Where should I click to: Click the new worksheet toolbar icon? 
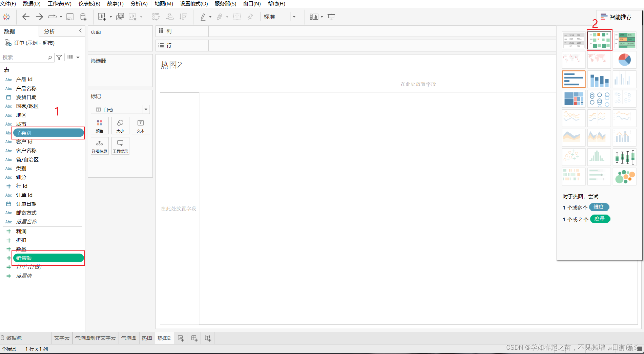pos(102,17)
